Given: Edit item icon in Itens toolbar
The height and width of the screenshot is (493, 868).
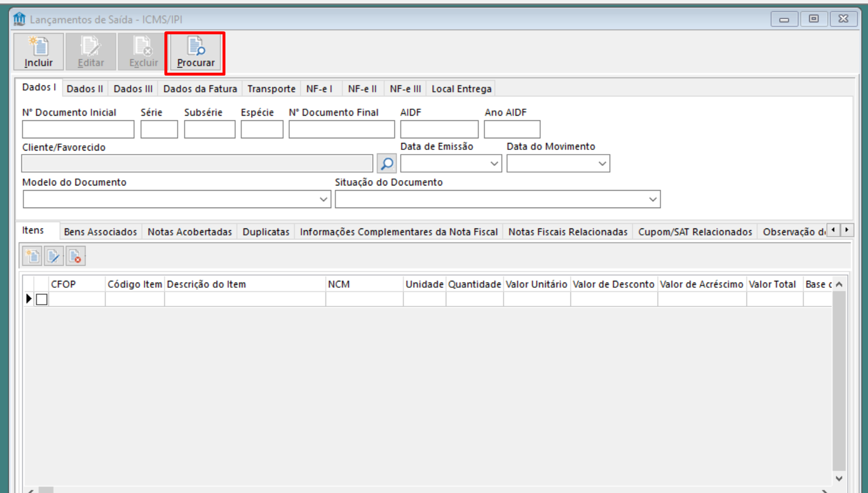Looking at the screenshot, I should pos(53,256).
